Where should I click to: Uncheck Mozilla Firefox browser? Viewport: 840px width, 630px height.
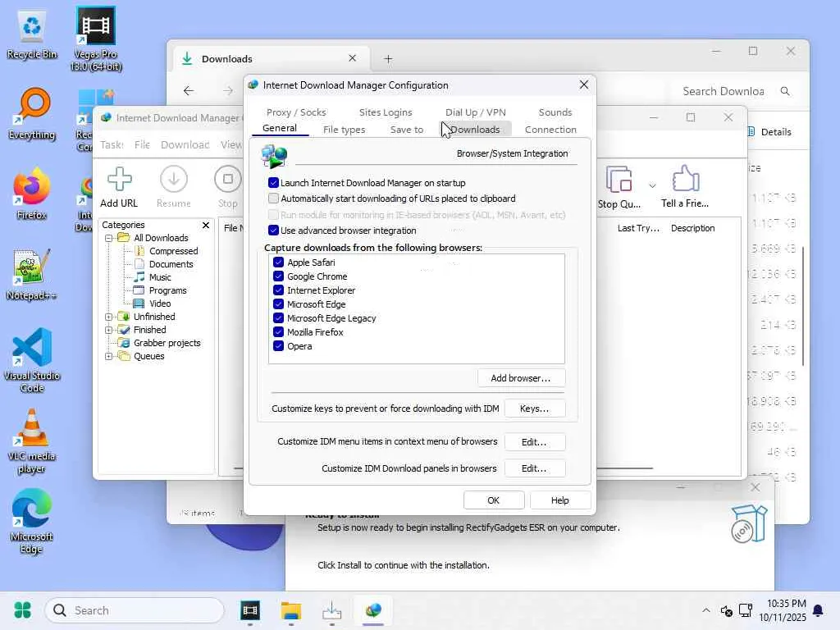(279, 331)
